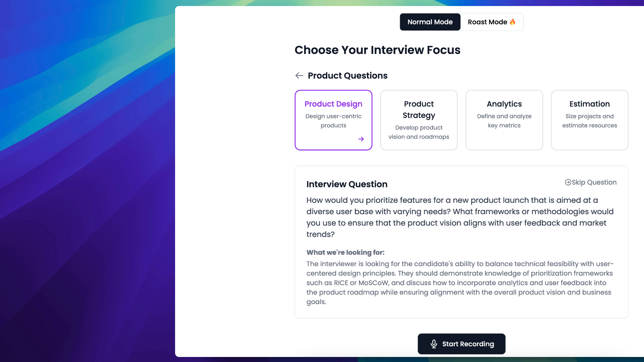The image size is (644, 362).
Task: Click 'Define and analyze key metrics' description
Action: pos(504,121)
